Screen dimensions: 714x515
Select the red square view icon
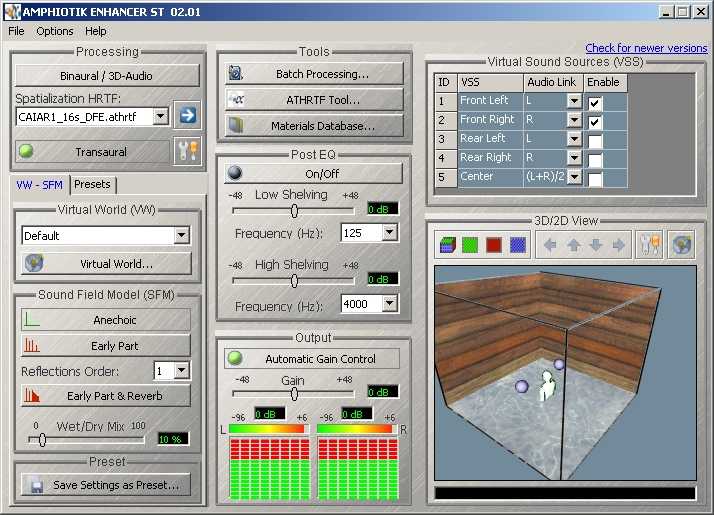coord(494,245)
